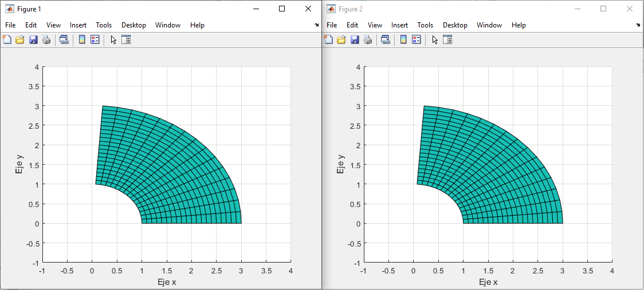Toggle Link Plot in Figure 2 toolbar
644x290 pixels.
pos(386,39)
